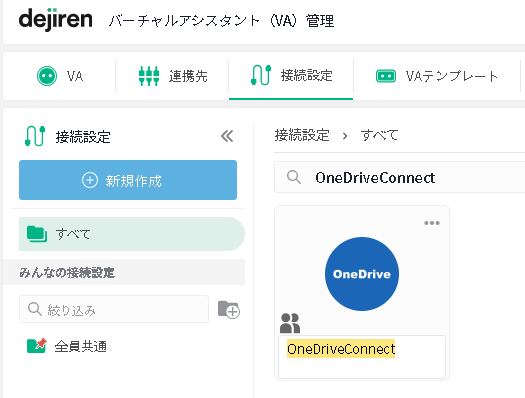Click the dejiren logo

coord(56,19)
